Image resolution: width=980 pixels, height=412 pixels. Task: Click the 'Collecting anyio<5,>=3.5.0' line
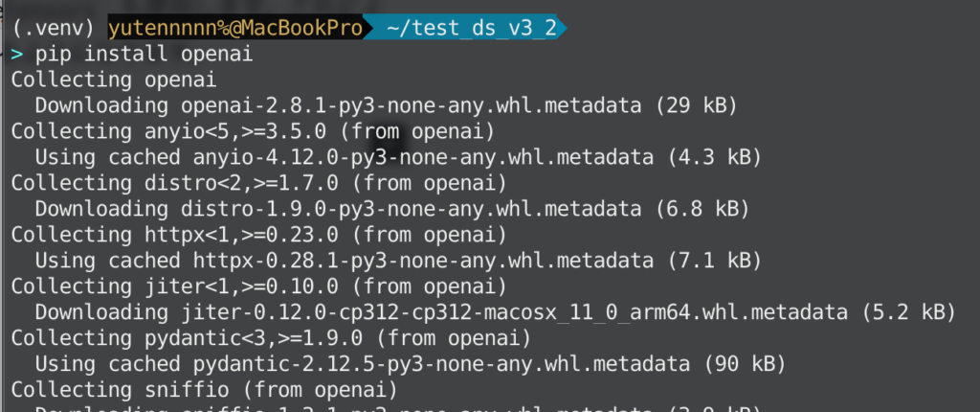253,131
